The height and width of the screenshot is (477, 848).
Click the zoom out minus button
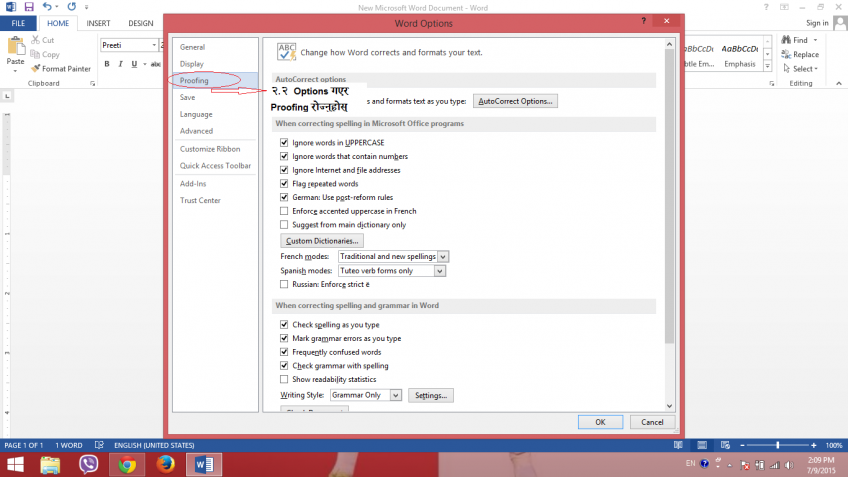(x=742, y=445)
